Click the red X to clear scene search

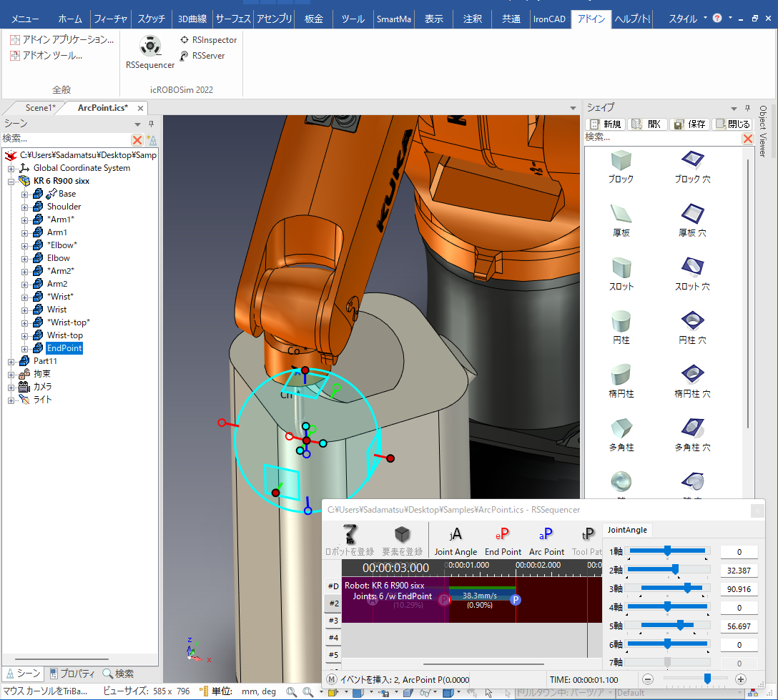tap(137, 139)
